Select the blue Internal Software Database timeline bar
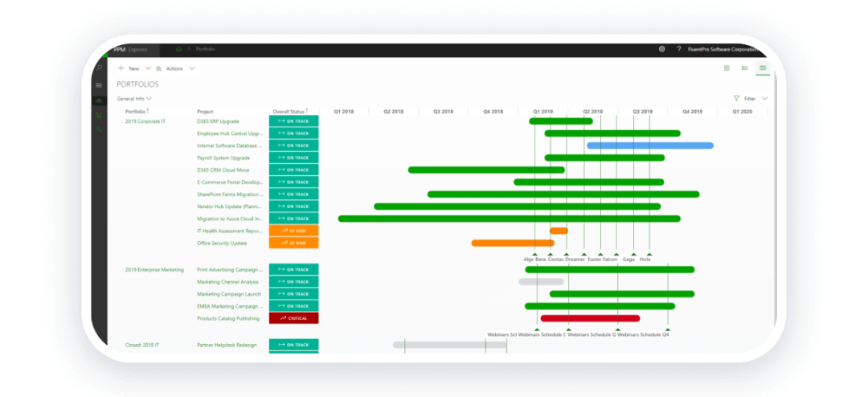 650,145
